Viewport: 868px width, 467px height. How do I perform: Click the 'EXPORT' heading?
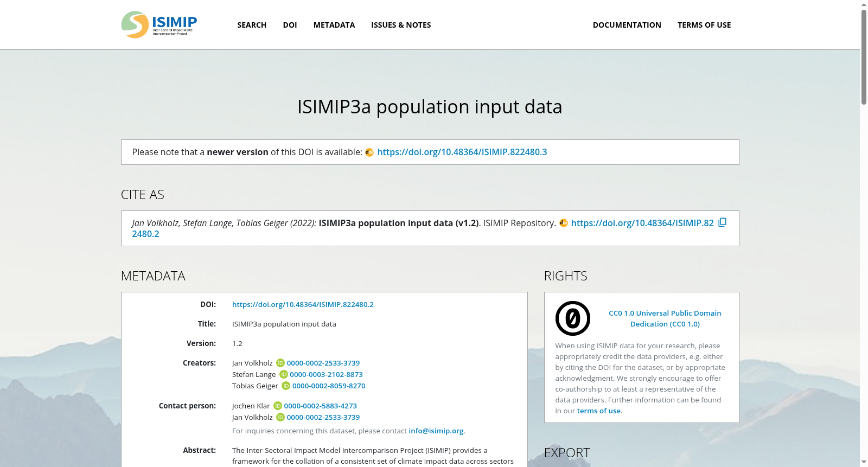tap(567, 453)
